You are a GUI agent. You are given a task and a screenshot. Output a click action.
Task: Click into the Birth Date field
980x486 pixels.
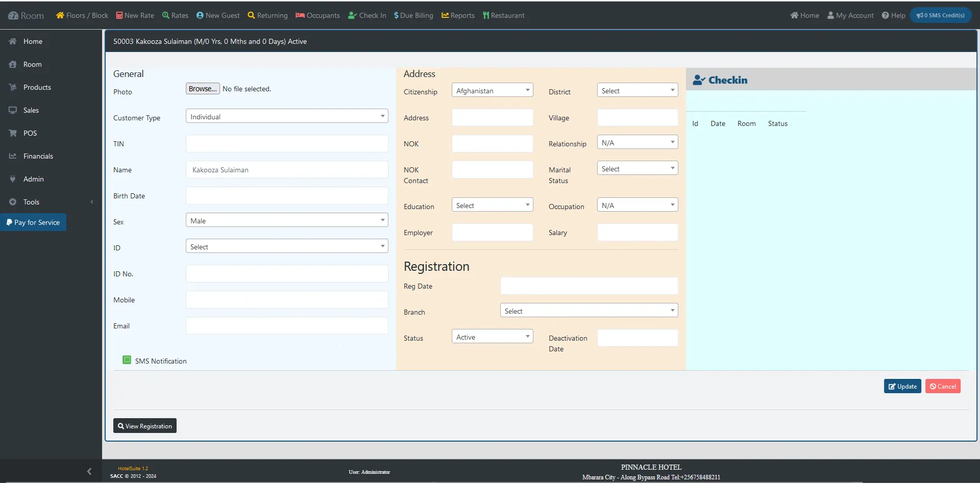pyautogui.click(x=287, y=196)
